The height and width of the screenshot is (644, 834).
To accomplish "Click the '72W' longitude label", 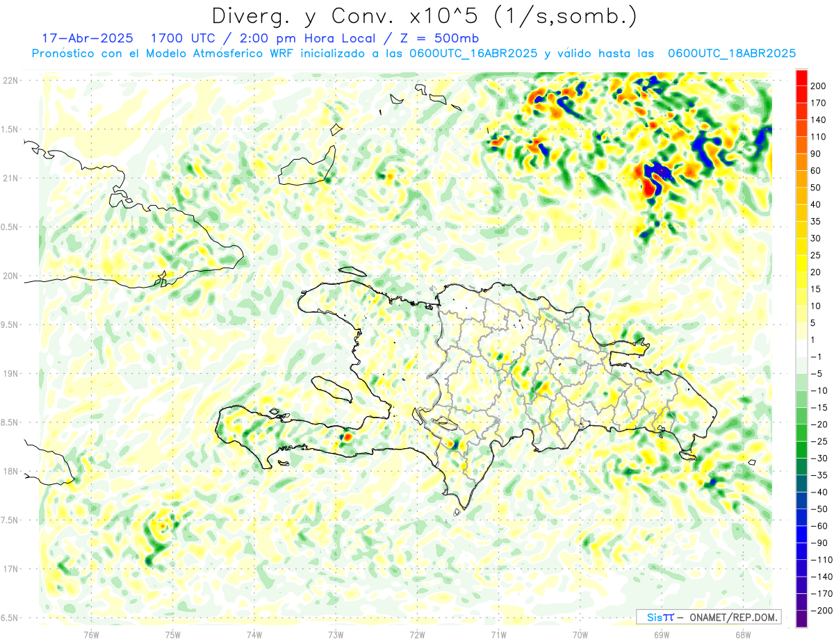I will (x=417, y=635).
